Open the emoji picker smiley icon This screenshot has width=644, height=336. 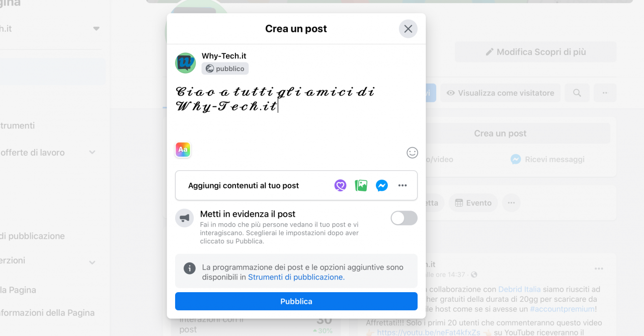click(x=412, y=153)
